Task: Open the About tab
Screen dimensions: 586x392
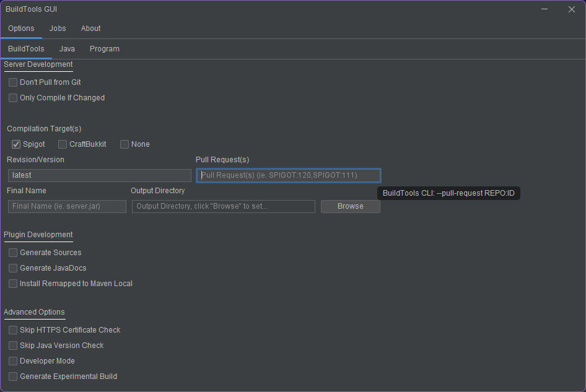Action: (91, 28)
